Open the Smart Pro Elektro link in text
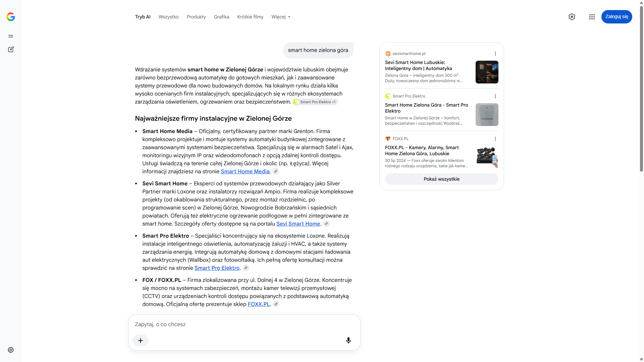The height and width of the screenshot is (362, 644). (217, 268)
